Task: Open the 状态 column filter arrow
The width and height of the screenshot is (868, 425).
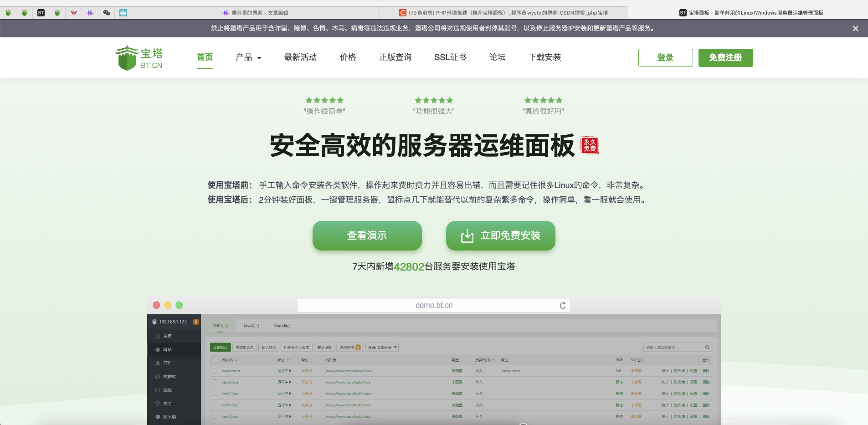Action: [288, 360]
